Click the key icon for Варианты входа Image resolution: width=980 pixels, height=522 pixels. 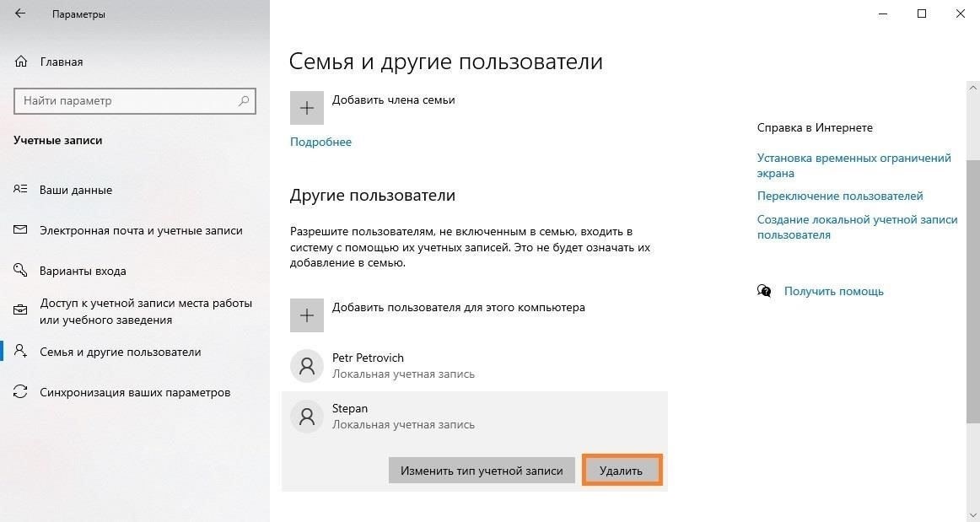[x=20, y=270]
